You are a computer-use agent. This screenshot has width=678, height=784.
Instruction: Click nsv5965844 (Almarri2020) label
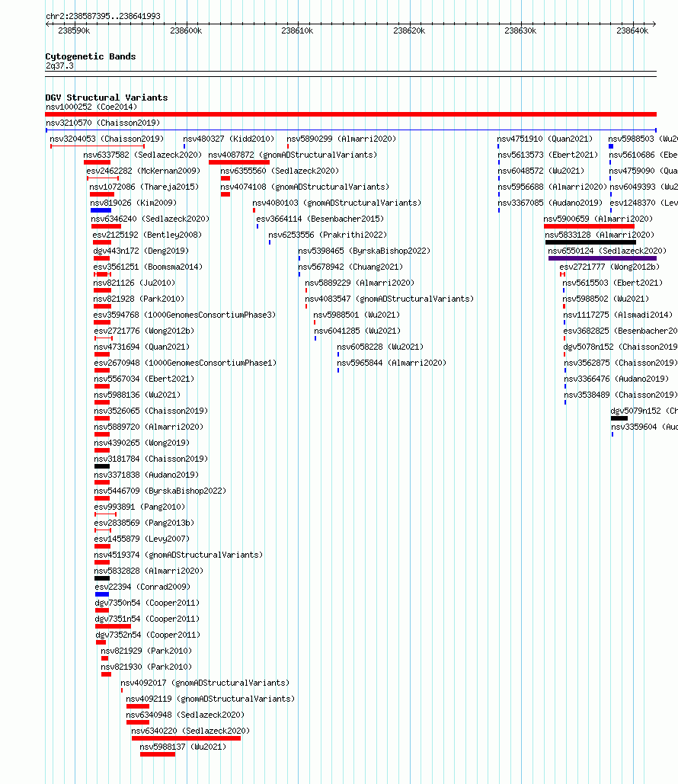point(392,363)
